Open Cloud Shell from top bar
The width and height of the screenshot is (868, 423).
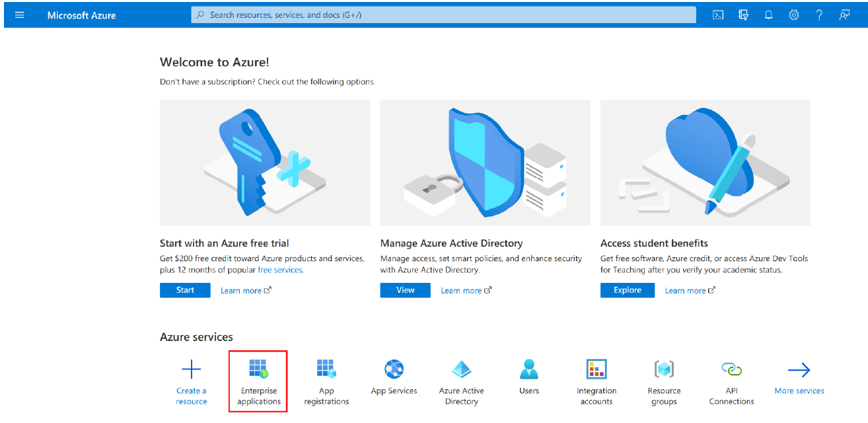[718, 15]
